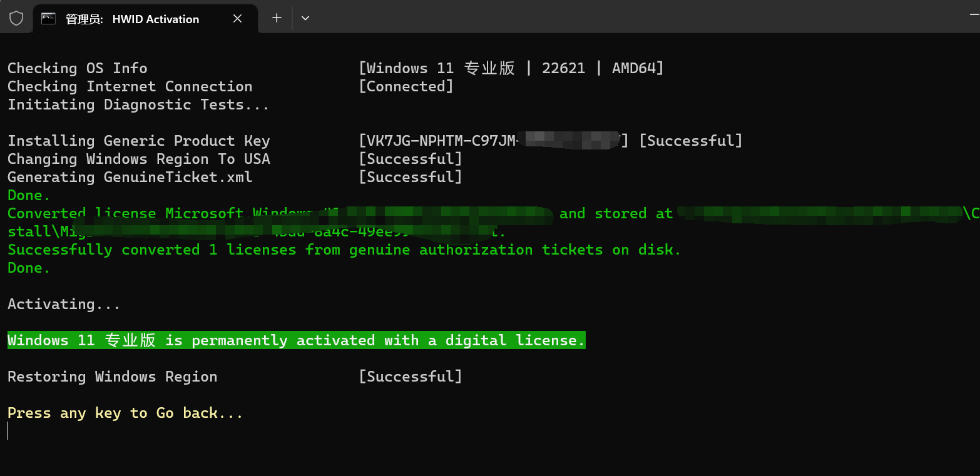Close the HWID Activation tab
980x476 pixels.
(237, 19)
